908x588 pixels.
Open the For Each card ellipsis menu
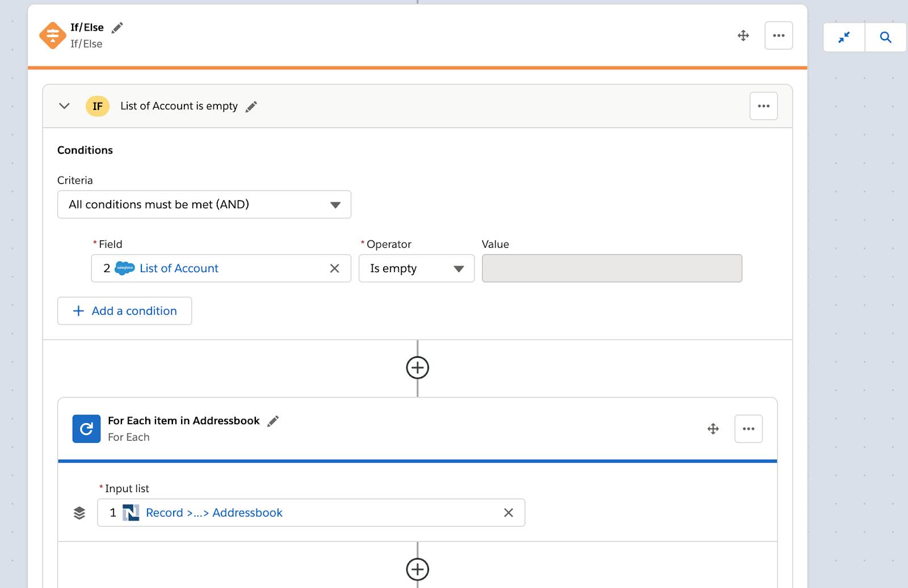[x=749, y=429]
